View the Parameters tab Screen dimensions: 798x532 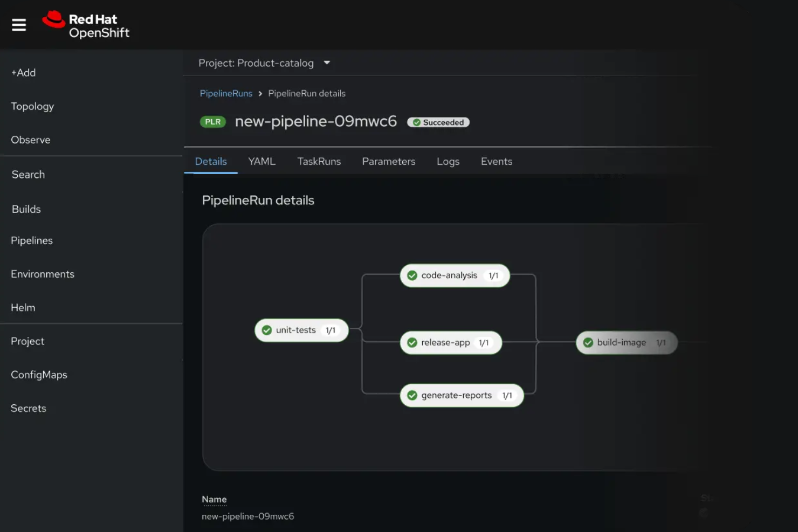pyautogui.click(x=389, y=161)
